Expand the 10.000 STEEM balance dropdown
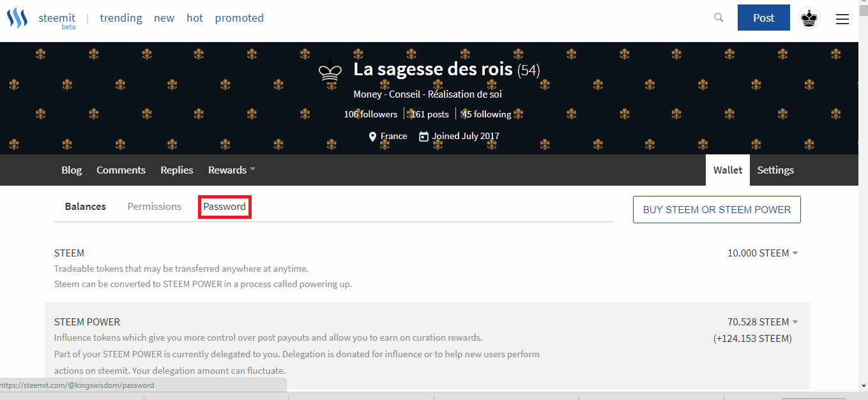Viewport: 868px width, 400px height. tap(763, 253)
